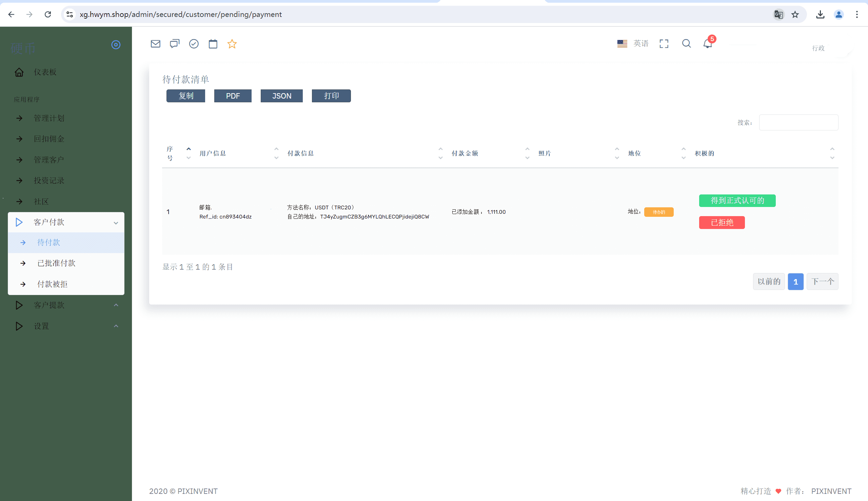Open 回扣佣金 in the sidebar
This screenshot has height=501, width=868.
(49, 139)
